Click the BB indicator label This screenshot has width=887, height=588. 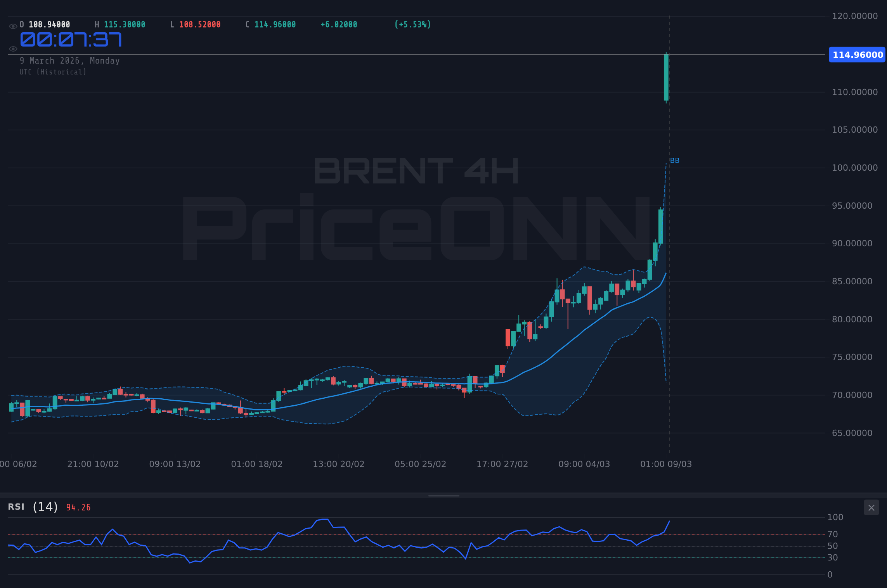(x=675, y=161)
